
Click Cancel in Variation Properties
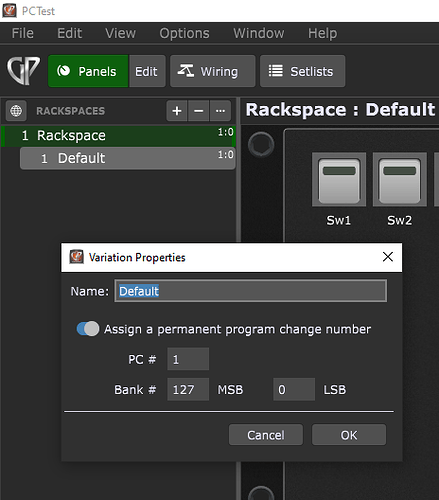(266, 435)
